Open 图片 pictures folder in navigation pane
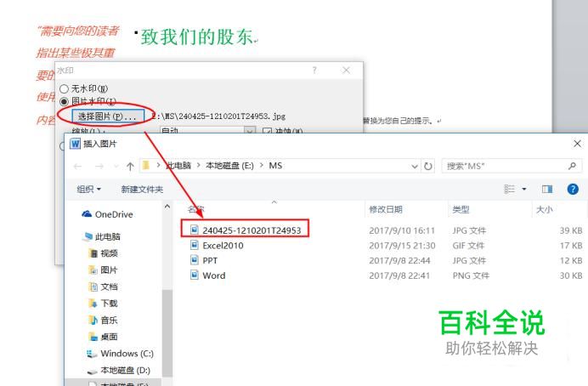Screen dimensions: 588x386 click(x=103, y=270)
